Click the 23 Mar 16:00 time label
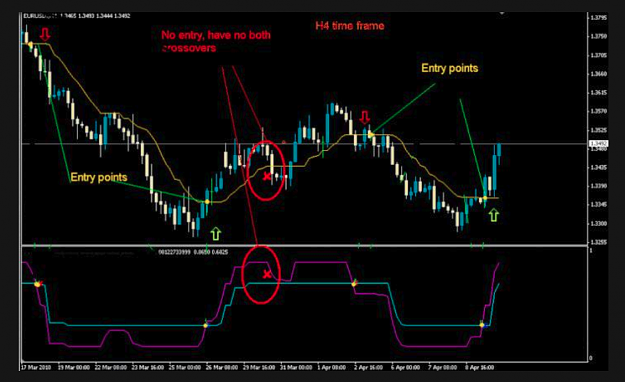The width and height of the screenshot is (625, 382). [148, 367]
